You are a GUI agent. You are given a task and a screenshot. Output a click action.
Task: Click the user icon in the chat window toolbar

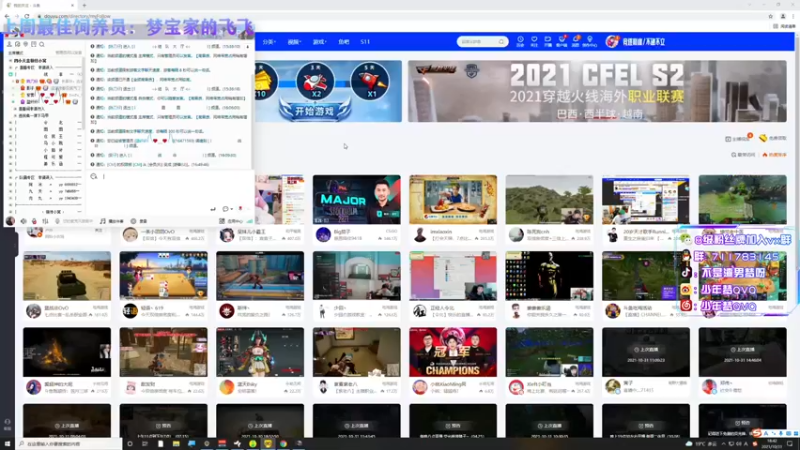[9, 44]
